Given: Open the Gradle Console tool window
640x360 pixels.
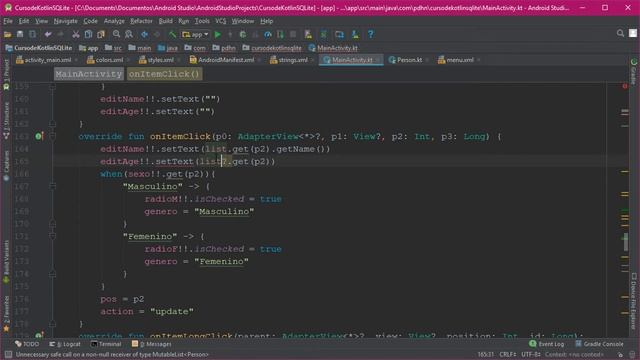Looking at the screenshot, I should click(599, 344).
